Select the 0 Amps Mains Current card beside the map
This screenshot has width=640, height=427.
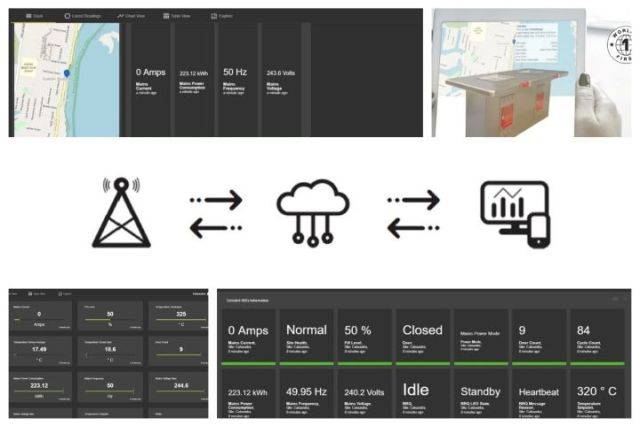coord(151,80)
